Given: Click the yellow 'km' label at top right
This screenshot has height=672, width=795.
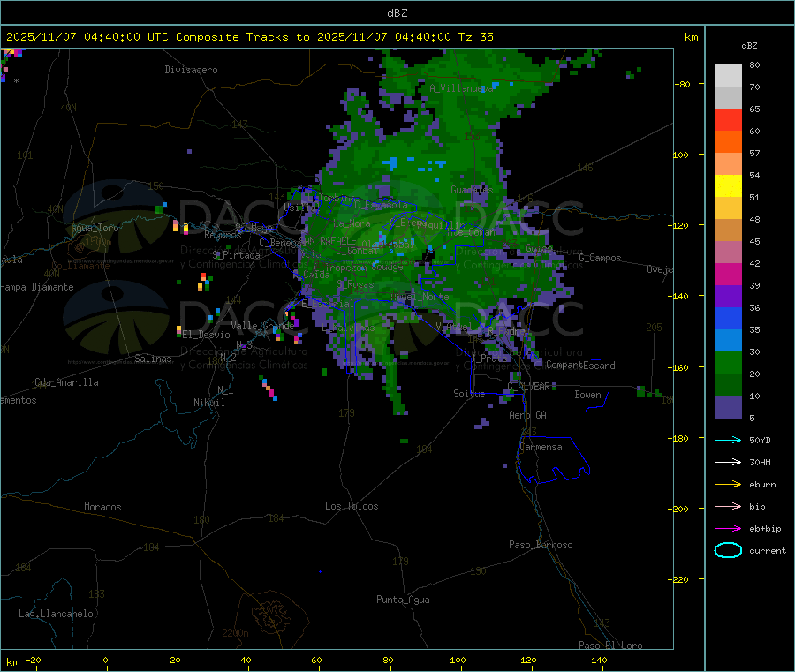Looking at the screenshot, I should coord(691,37).
